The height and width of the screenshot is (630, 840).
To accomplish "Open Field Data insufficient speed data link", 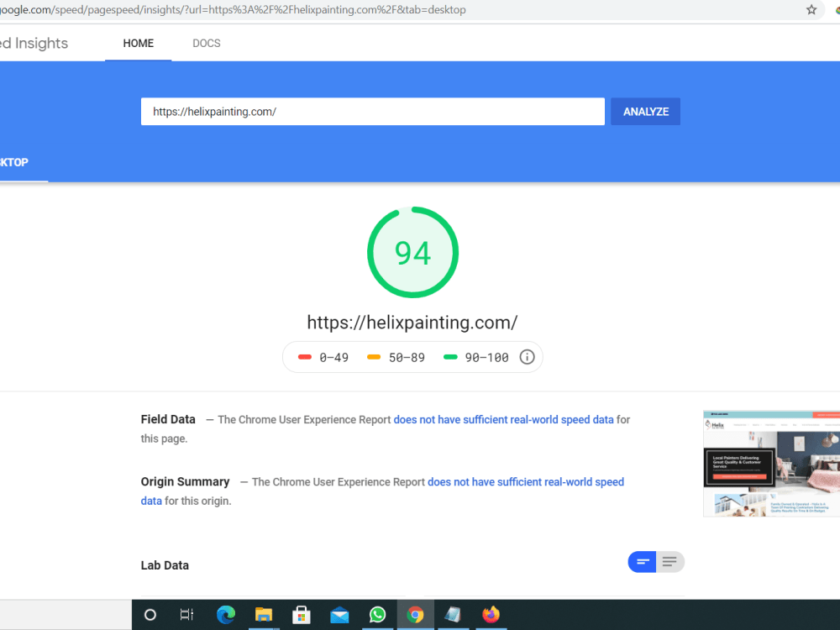I will 503,419.
